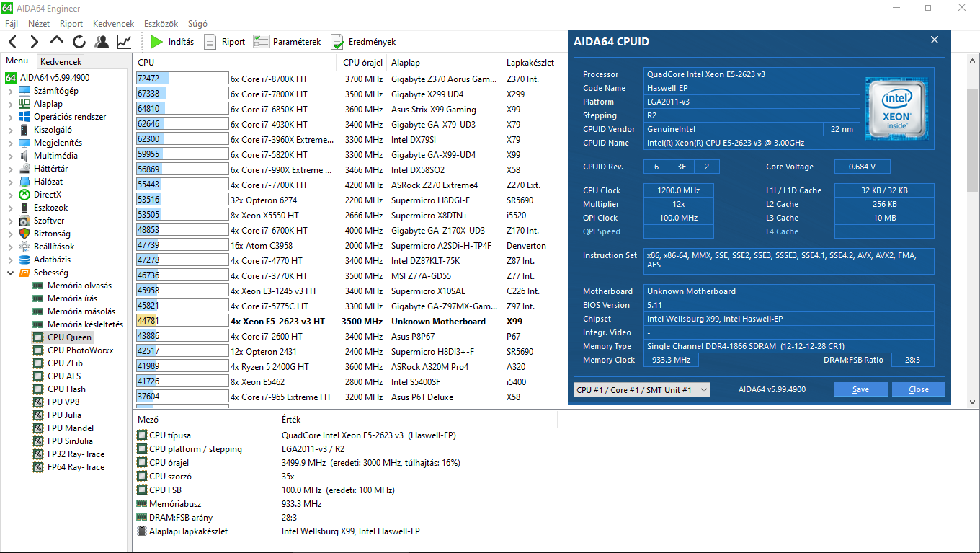Open the graph chart toolbar icon
Viewport: 980px width, 553px height.
(x=124, y=42)
